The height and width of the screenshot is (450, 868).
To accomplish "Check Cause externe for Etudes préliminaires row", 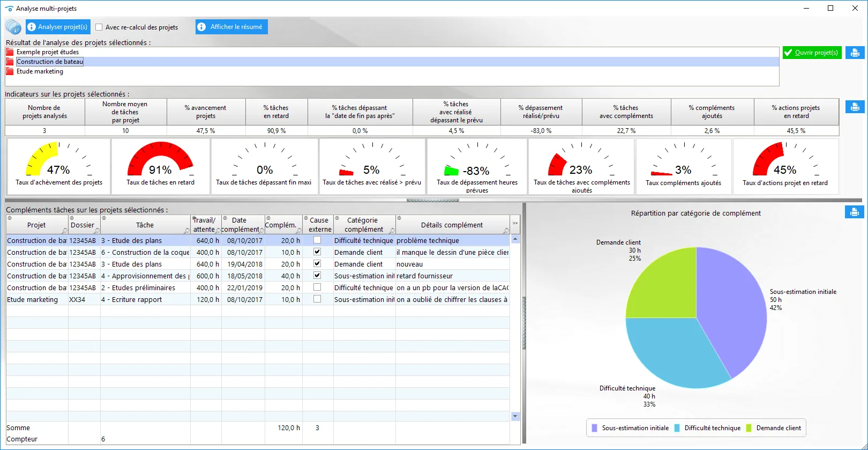I will click(x=317, y=287).
